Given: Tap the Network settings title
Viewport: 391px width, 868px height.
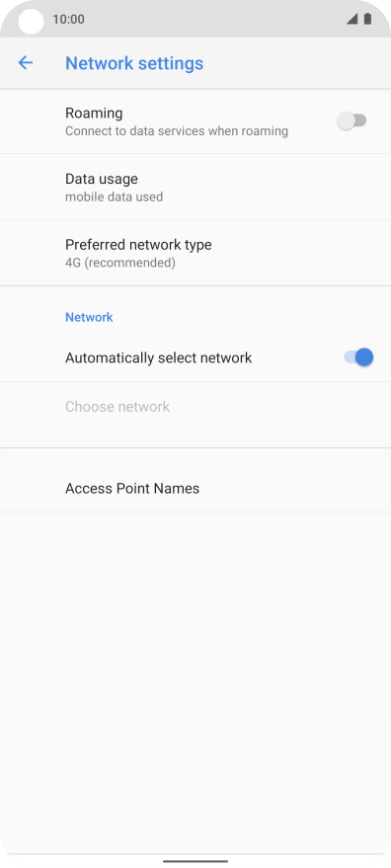Looking at the screenshot, I should click(x=134, y=63).
